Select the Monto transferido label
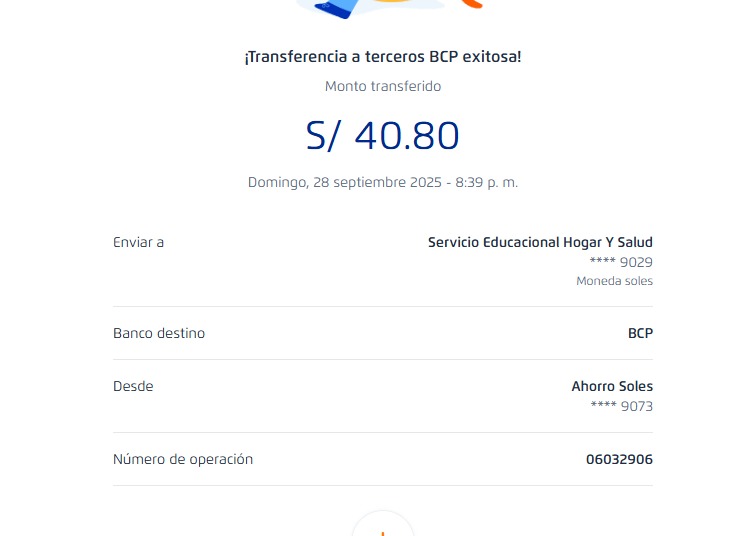Image resolution: width=740 pixels, height=536 pixels. click(x=382, y=86)
